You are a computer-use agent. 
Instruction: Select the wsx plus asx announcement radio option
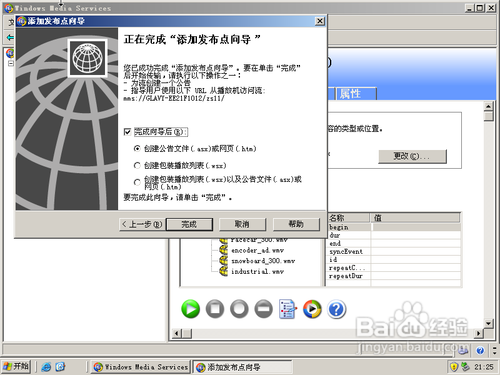(137, 182)
